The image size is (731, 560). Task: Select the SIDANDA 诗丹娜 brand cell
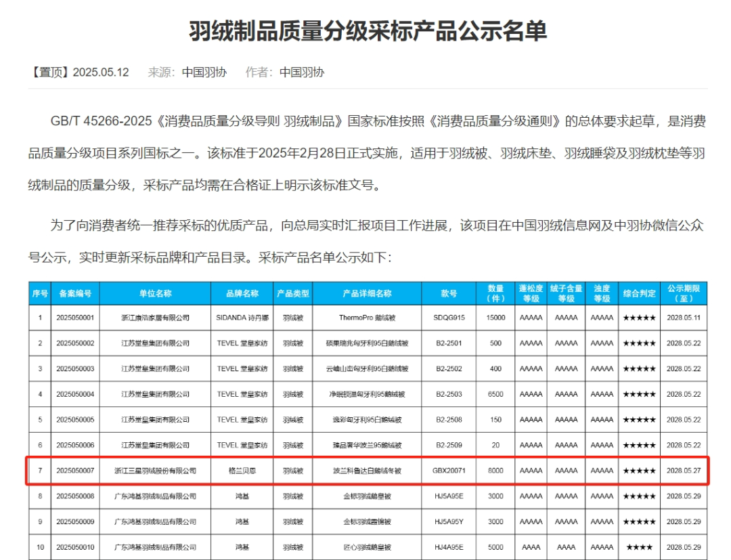coord(242,318)
